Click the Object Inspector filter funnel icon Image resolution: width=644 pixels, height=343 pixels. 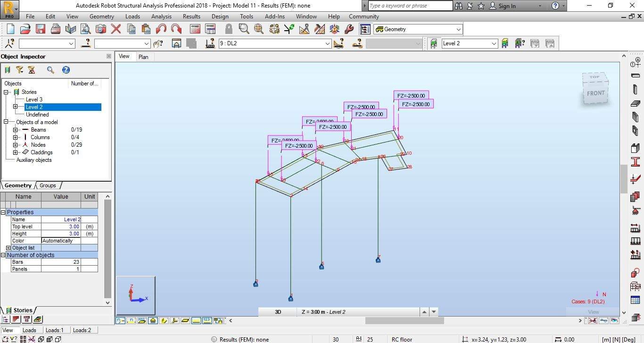(x=19, y=70)
